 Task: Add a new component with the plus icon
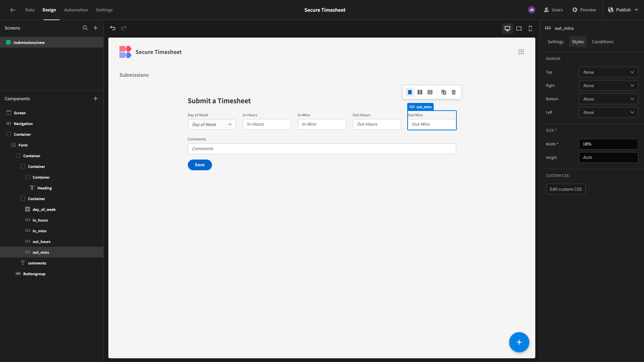[x=96, y=99]
